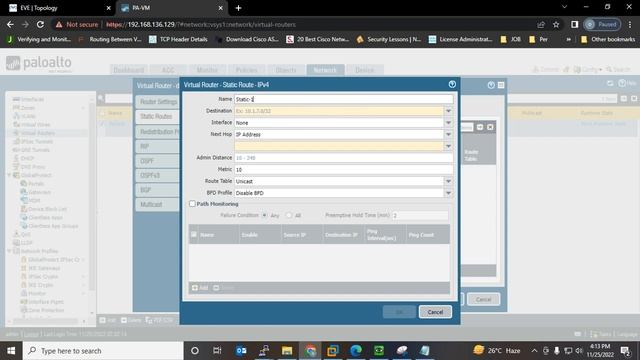This screenshot has height=360, width=640.
Task: Click the Name field containing Static-1
Action: coord(343,99)
